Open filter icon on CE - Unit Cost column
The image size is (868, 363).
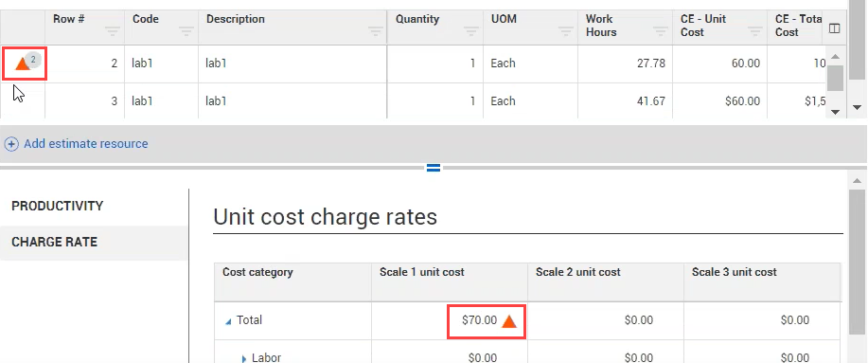[x=755, y=31]
